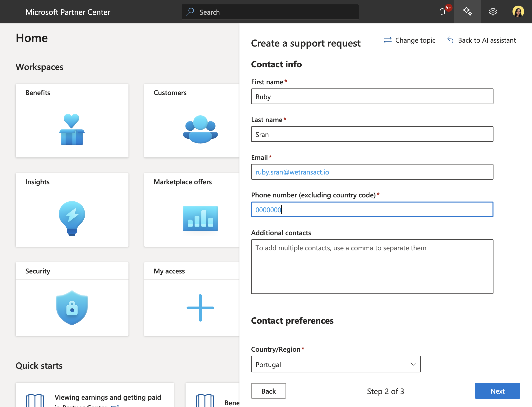Click the AI assistant sparkle icon
This screenshot has width=532, height=407.
click(x=467, y=11)
